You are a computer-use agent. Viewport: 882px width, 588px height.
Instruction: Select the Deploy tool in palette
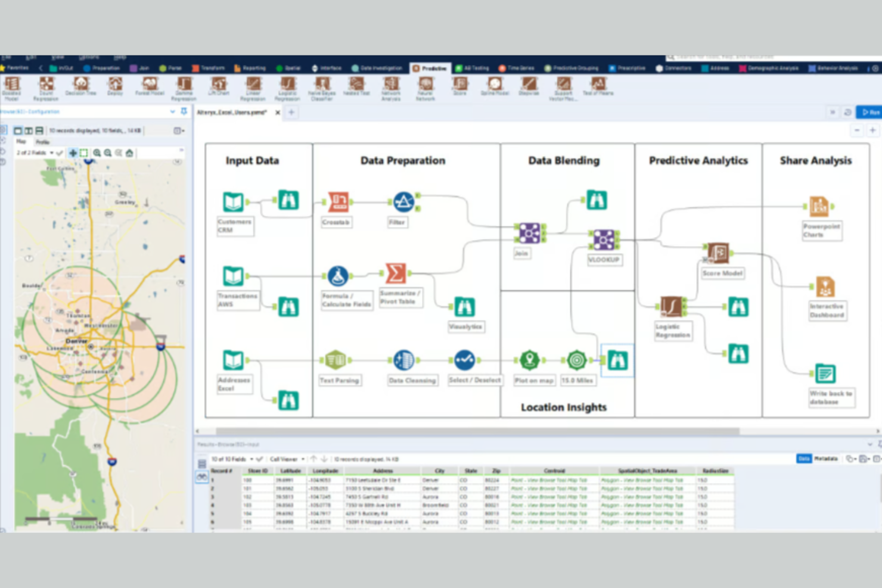[x=115, y=86]
